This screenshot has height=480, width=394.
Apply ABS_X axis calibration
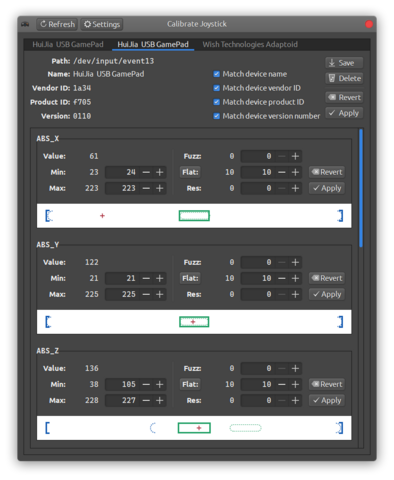(x=327, y=188)
